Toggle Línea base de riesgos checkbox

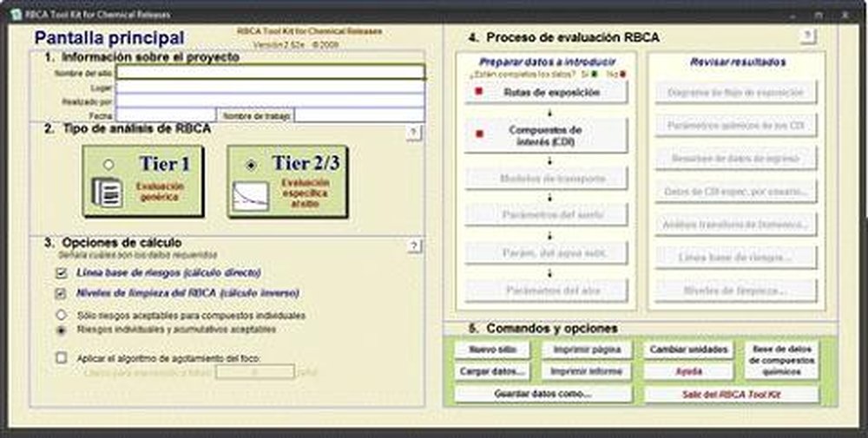62,272
